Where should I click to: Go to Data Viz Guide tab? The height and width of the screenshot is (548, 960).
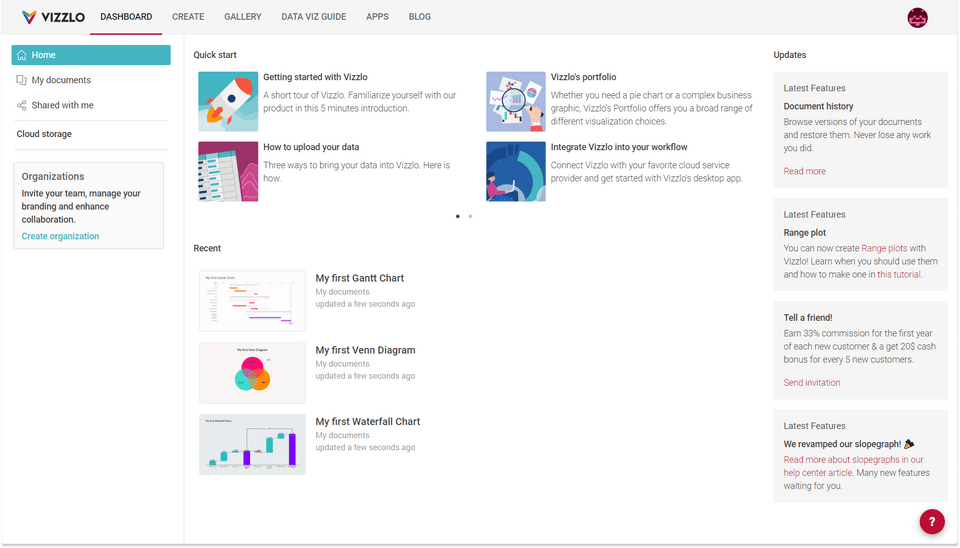tap(314, 17)
